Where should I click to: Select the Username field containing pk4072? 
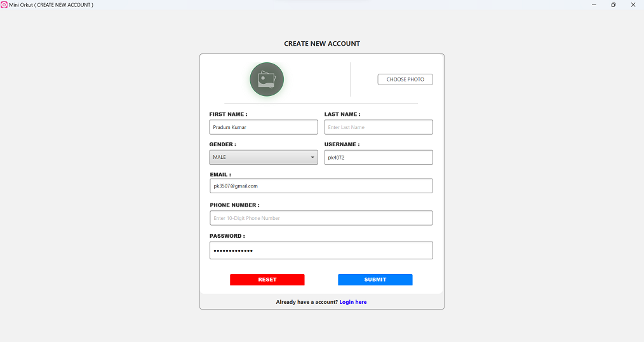coord(379,157)
